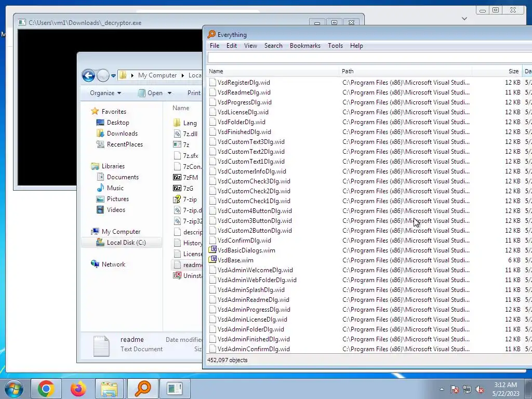Sort results by Name column header
This screenshot has height=399, width=532.
tap(273, 71)
